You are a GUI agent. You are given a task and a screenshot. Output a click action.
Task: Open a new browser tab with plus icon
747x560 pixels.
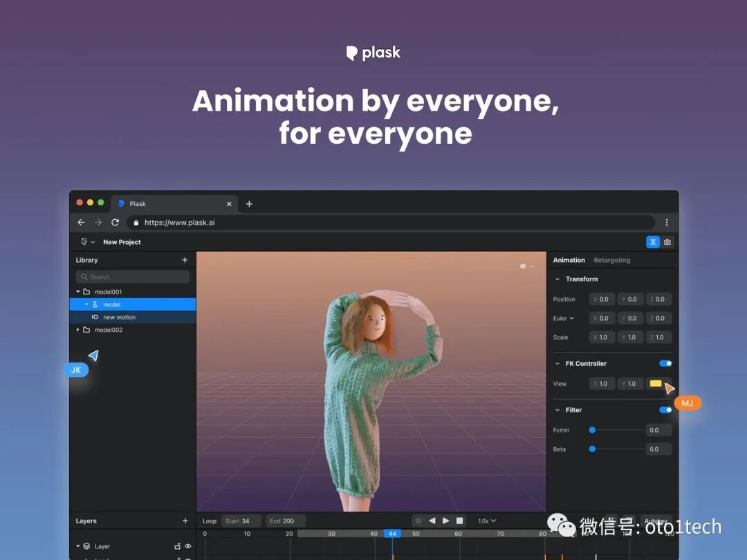(249, 204)
